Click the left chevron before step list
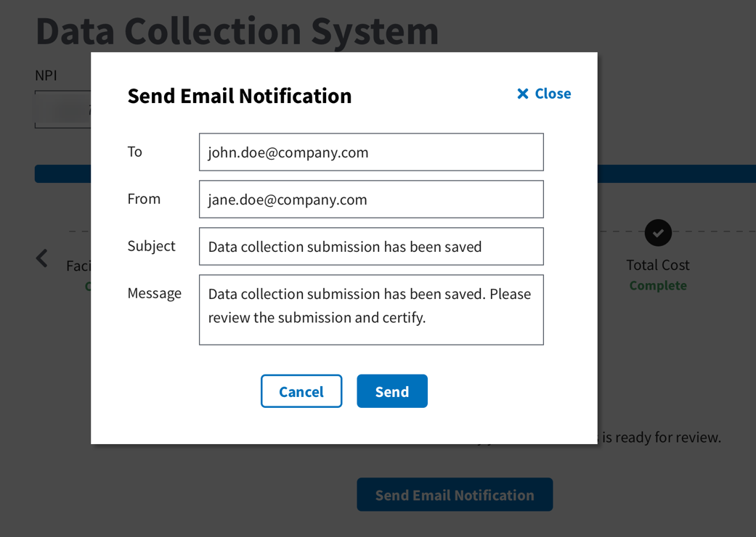 point(42,258)
